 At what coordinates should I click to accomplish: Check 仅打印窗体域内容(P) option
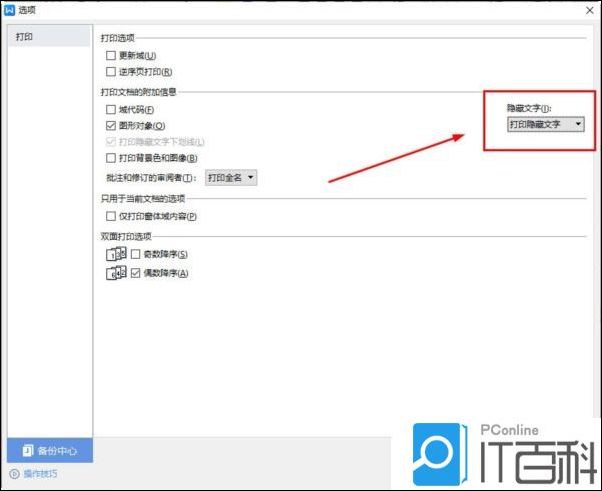tap(111, 217)
